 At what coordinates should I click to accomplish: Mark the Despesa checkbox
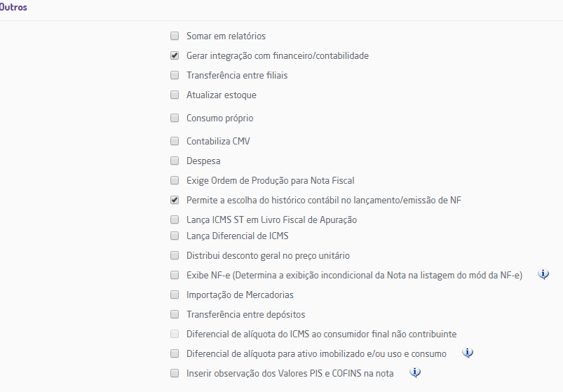[175, 161]
